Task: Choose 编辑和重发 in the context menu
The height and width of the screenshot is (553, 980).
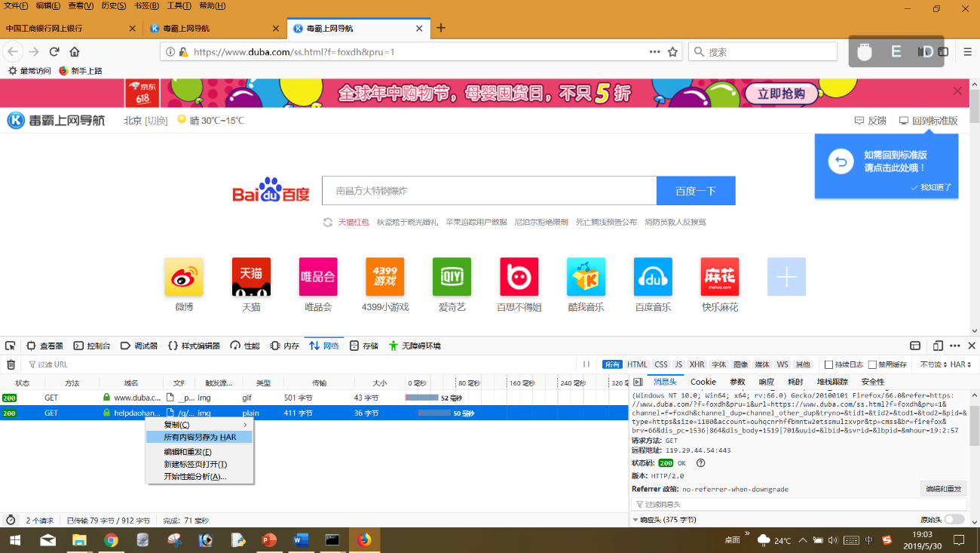Action: click(200, 452)
